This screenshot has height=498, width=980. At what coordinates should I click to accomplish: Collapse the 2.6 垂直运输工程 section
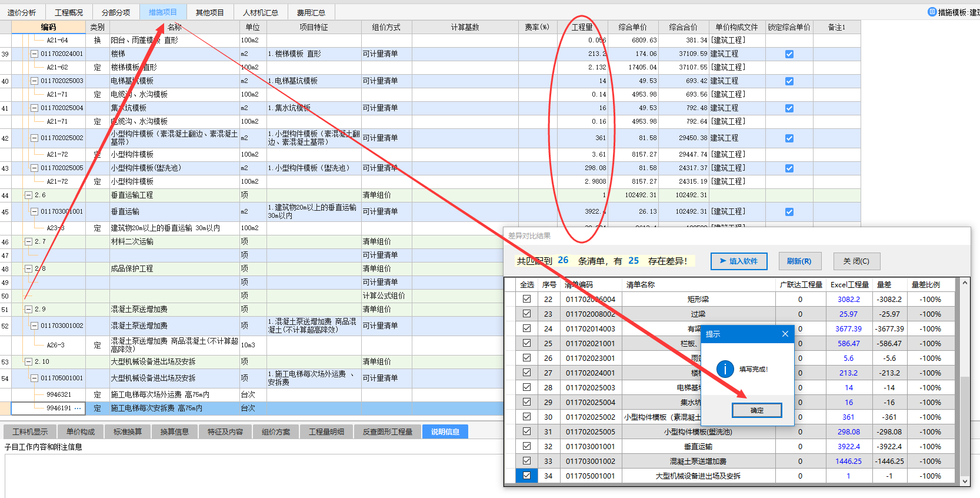pyautogui.click(x=28, y=195)
